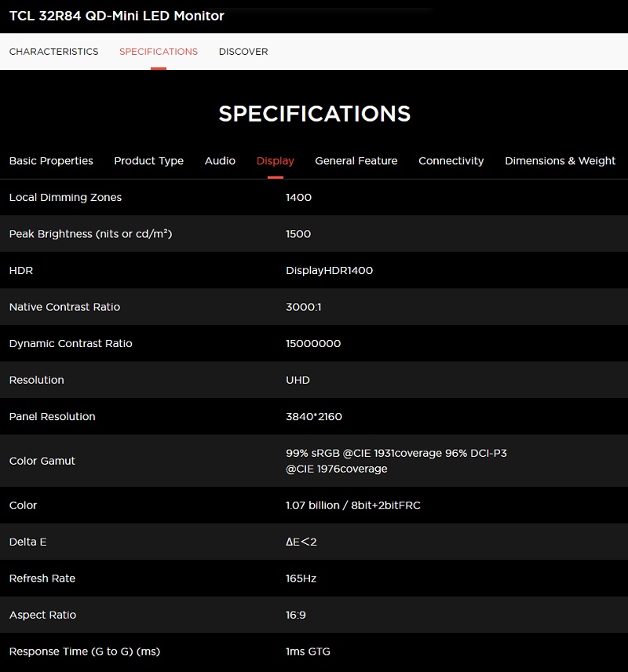Select the Panel Resolution value 3840*2160
Screen dimensions: 628x672
pyautogui.click(x=314, y=417)
